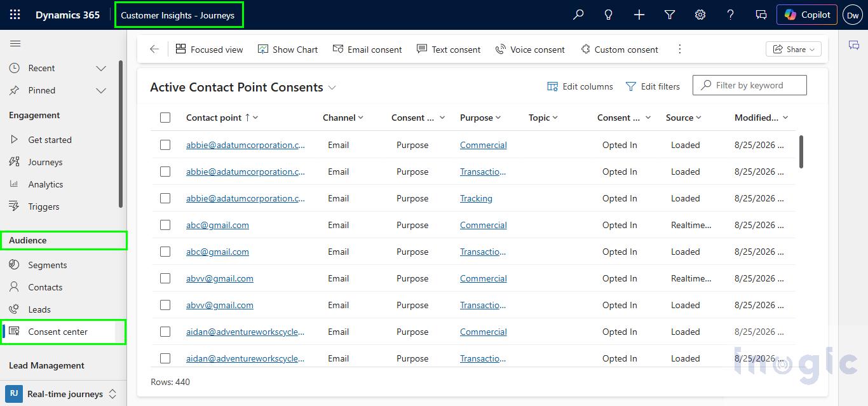Check the aidan Commercial row checkbox

point(165,332)
